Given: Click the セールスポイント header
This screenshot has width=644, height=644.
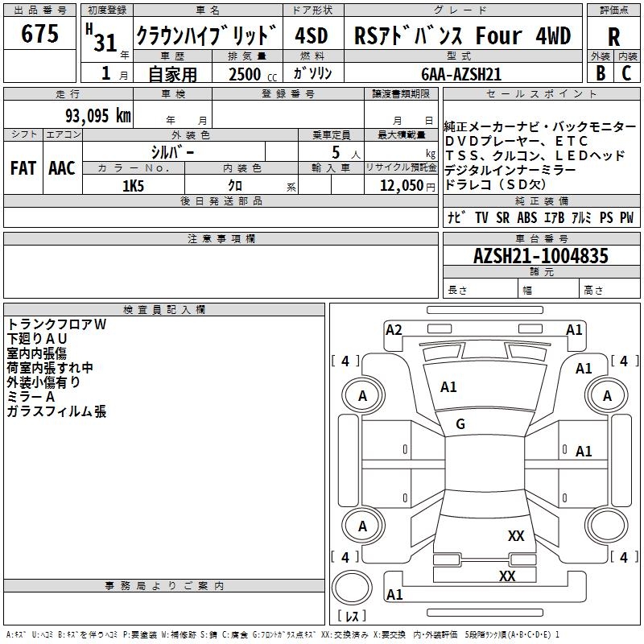Looking at the screenshot, I should (x=541, y=93).
